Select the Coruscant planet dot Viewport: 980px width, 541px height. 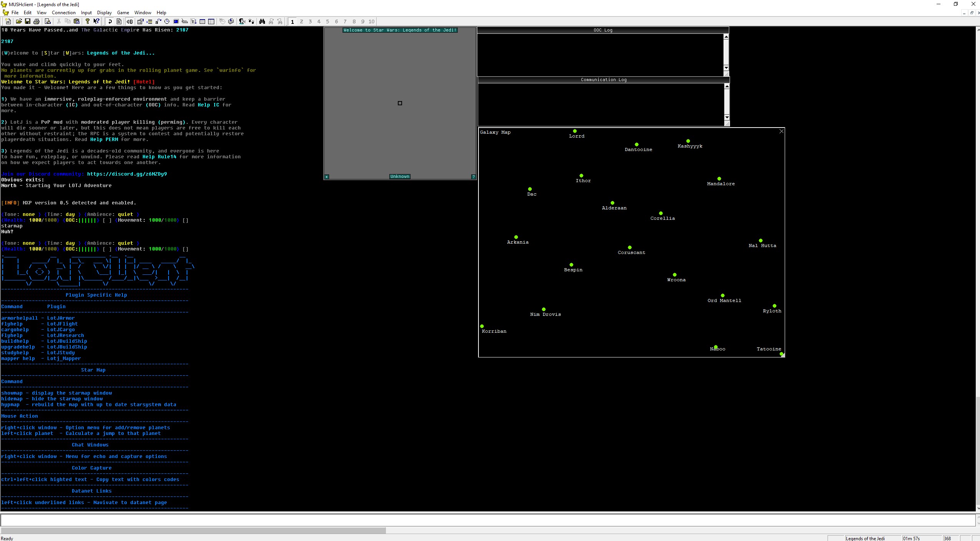(630, 247)
